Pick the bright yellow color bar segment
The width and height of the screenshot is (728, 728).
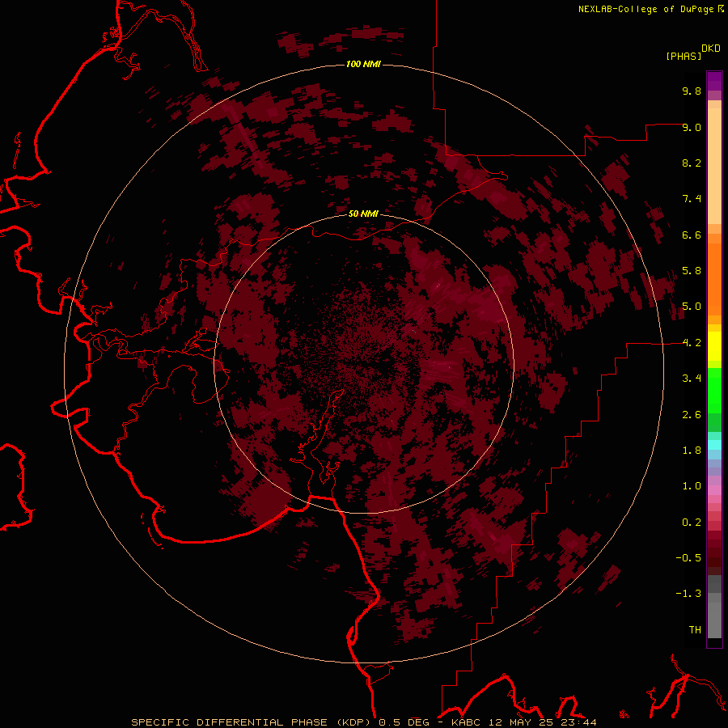714,346
